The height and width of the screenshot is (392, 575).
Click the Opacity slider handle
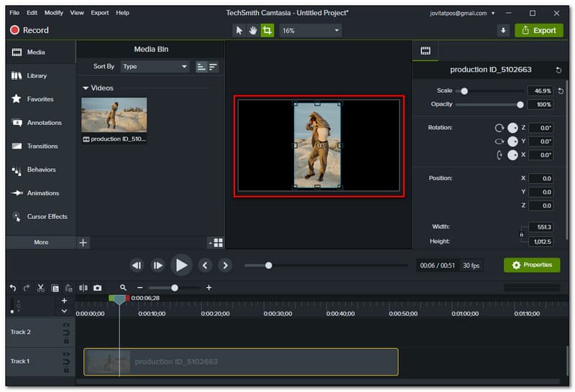[520, 105]
